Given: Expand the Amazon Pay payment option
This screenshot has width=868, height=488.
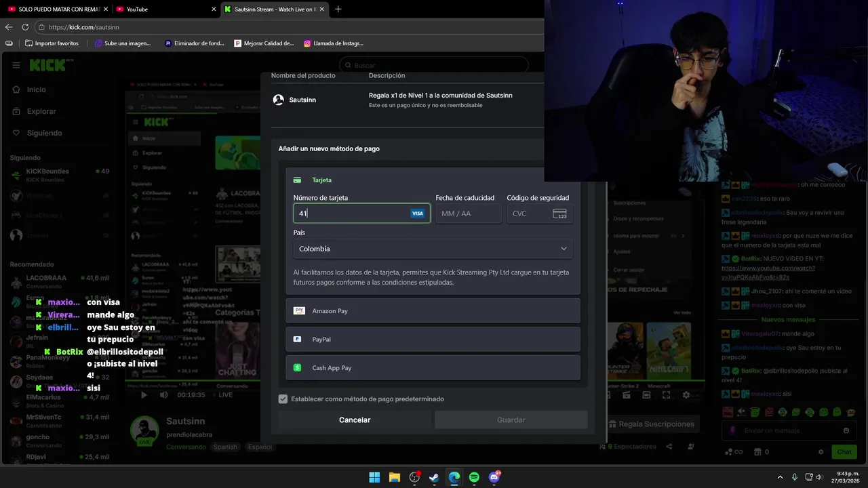Looking at the screenshot, I should (433, 310).
